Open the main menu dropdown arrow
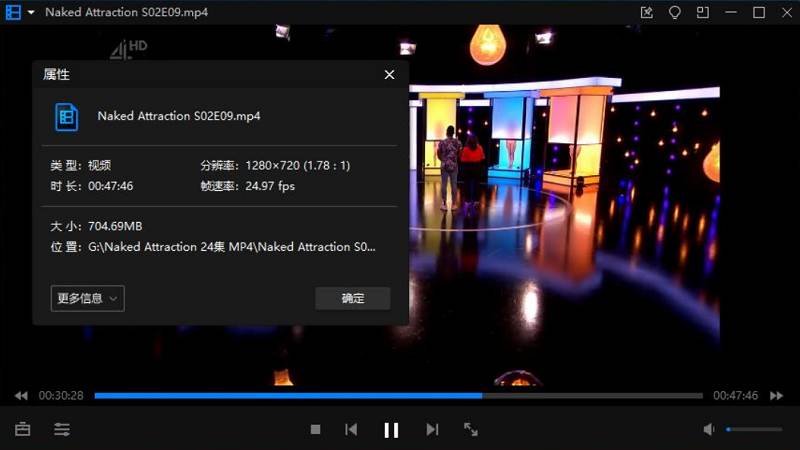This screenshot has width=800, height=450. pos(32,12)
